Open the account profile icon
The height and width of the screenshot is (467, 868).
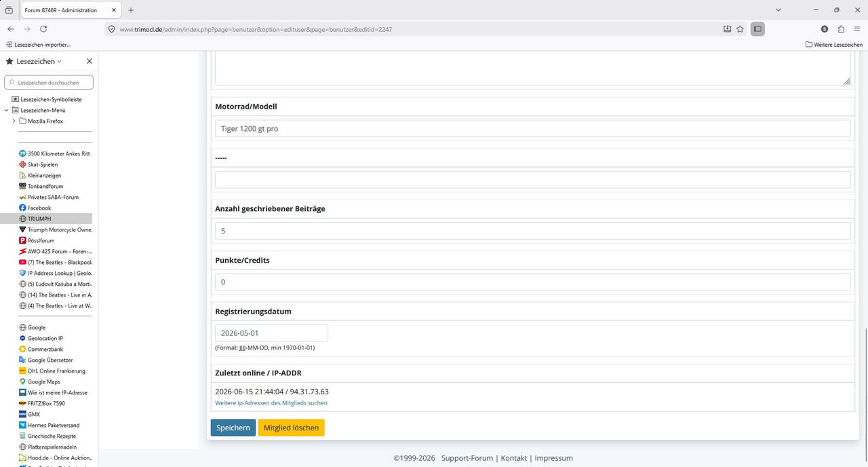point(825,29)
